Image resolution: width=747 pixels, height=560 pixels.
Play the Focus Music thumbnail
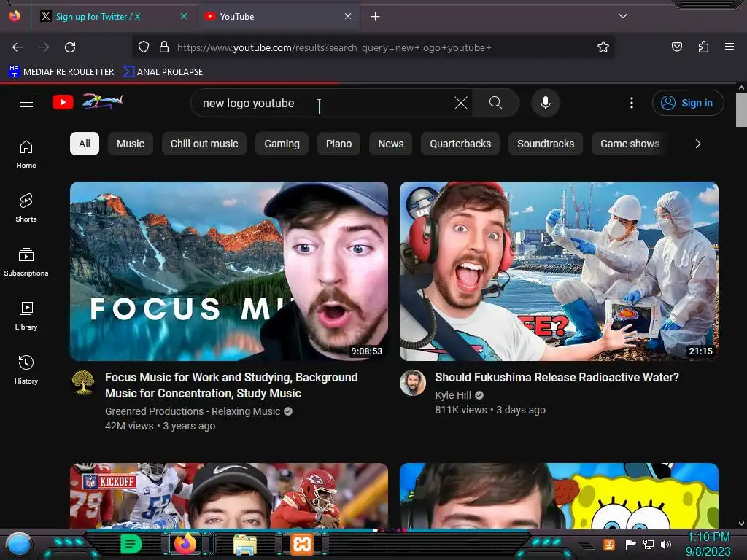(x=229, y=271)
